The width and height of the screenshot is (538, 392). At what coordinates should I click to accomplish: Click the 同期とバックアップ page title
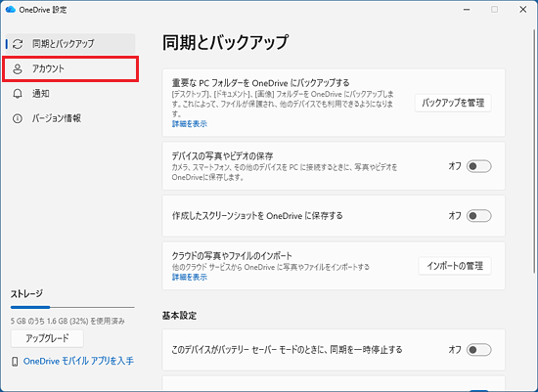point(225,43)
